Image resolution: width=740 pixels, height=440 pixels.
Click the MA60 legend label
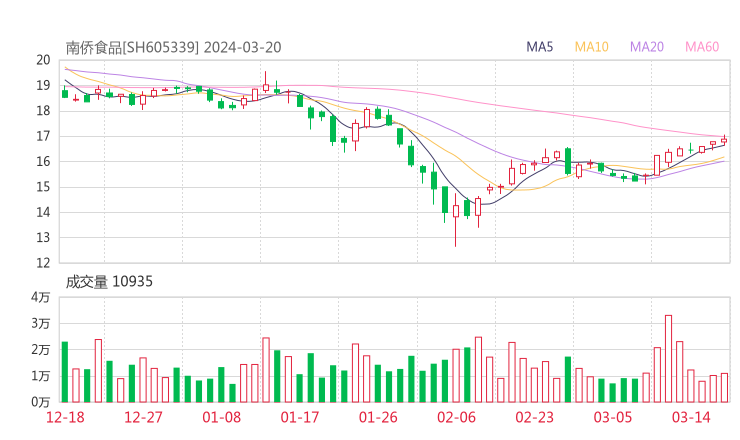[702, 47]
